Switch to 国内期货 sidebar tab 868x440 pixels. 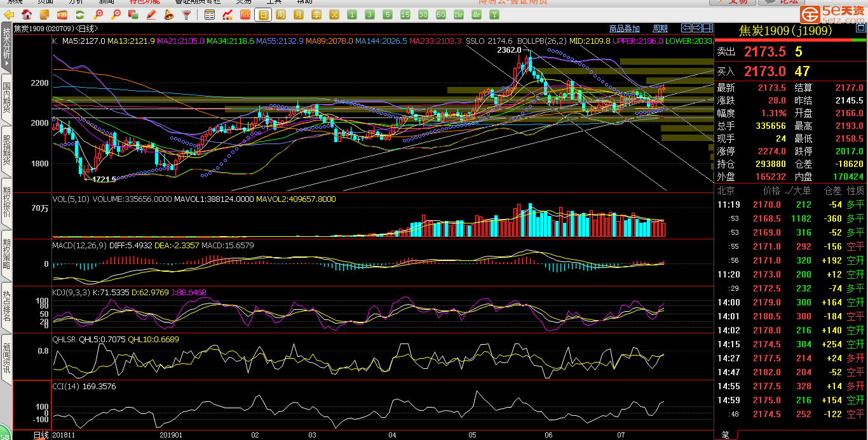pos(6,98)
